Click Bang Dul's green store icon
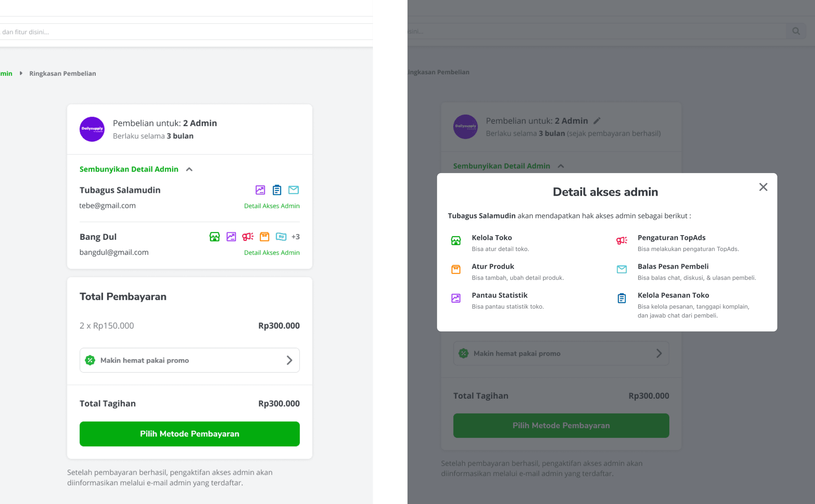815x504 pixels. point(214,237)
